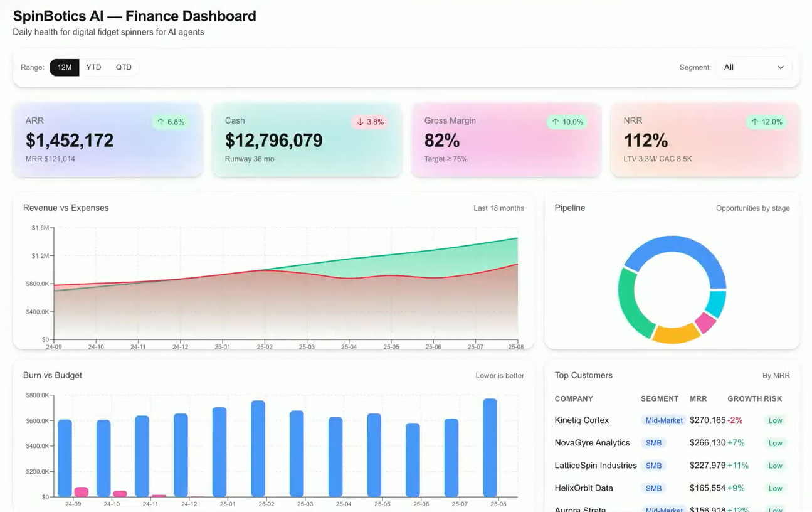This screenshot has width=812, height=512.
Task: Switch range to YTD
Action: tap(93, 67)
